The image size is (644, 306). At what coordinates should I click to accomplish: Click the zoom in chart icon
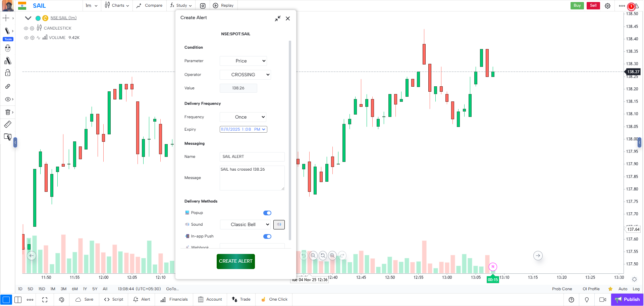[x=332, y=256]
